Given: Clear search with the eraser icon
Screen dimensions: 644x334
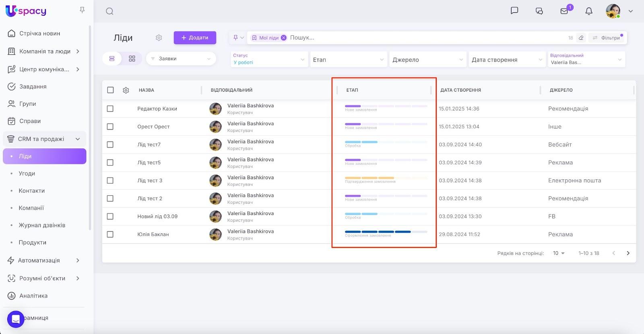Looking at the screenshot, I should tap(581, 38).
